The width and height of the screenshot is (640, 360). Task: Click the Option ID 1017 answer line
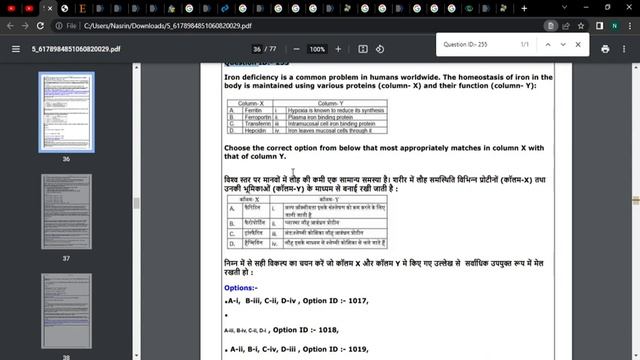296,301
